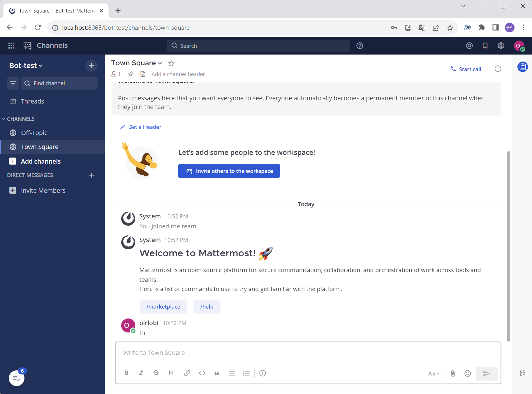The width and height of the screenshot is (532, 394).
Task: Click Start call link
Action: click(x=466, y=69)
